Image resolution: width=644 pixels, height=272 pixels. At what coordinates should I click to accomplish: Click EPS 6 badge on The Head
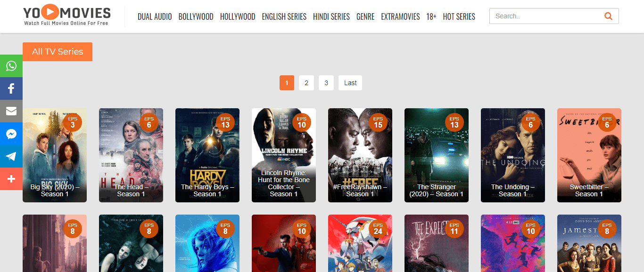149,122
